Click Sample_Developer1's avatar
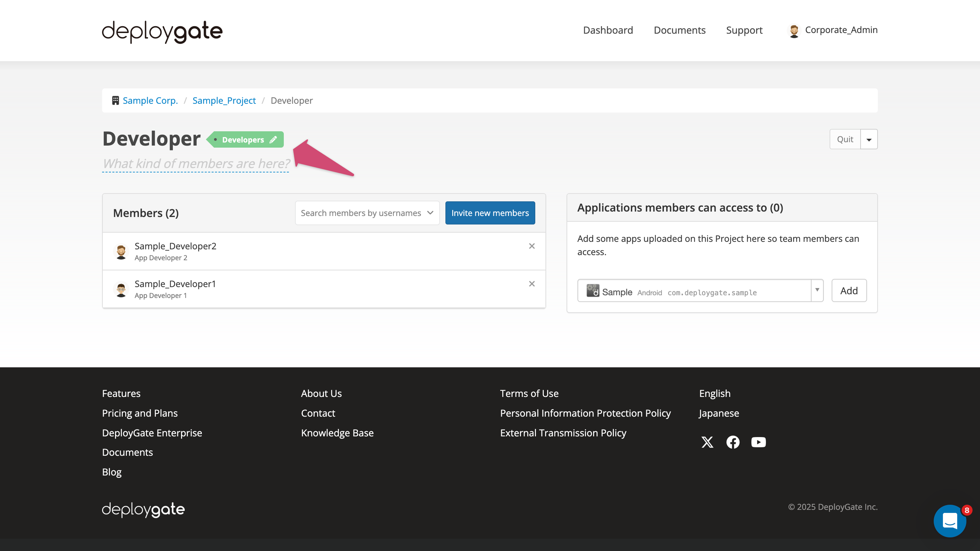The height and width of the screenshot is (551, 980). pyautogui.click(x=121, y=289)
